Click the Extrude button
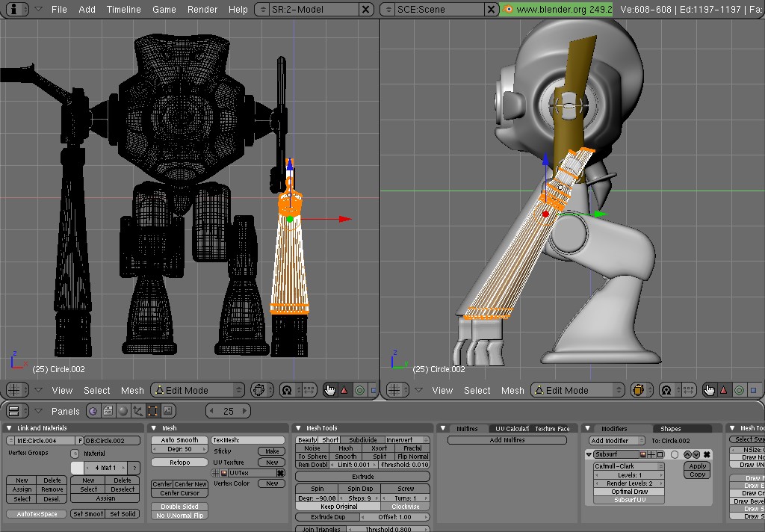Viewport: 765px width, 532px height. pos(362,477)
